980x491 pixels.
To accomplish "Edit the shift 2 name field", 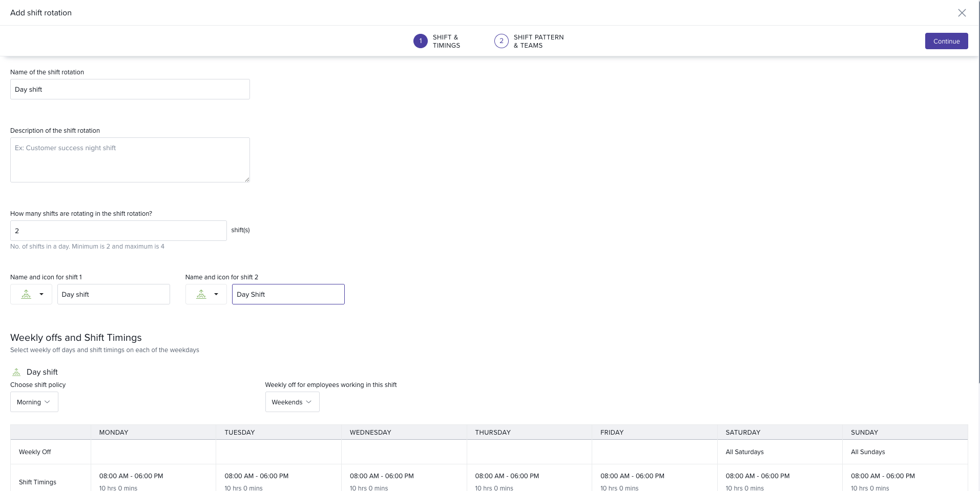I will 288,294.
